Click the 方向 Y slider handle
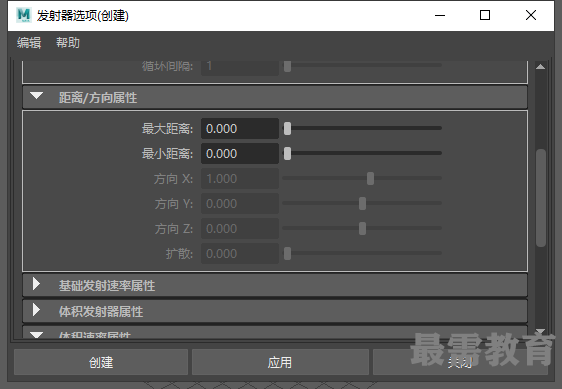 362,203
